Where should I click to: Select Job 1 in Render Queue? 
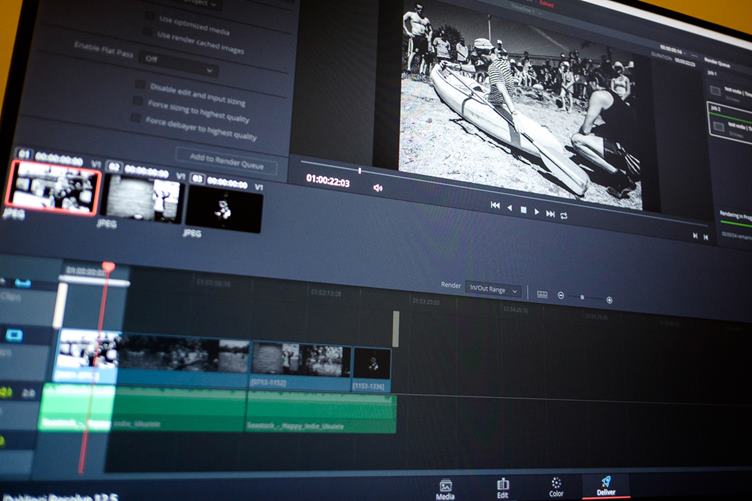click(730, 87)
